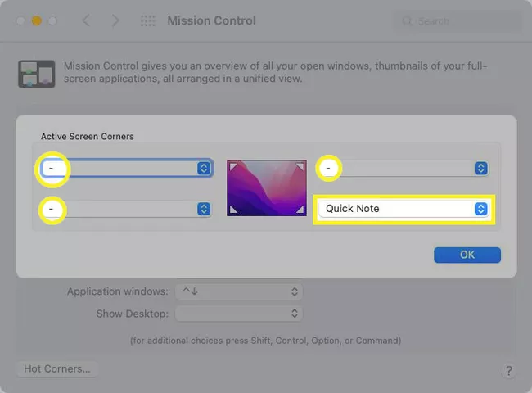532x393 pixels.
Task: Click bottom-left corner marker on desktop preview
Action: [233, 211]
